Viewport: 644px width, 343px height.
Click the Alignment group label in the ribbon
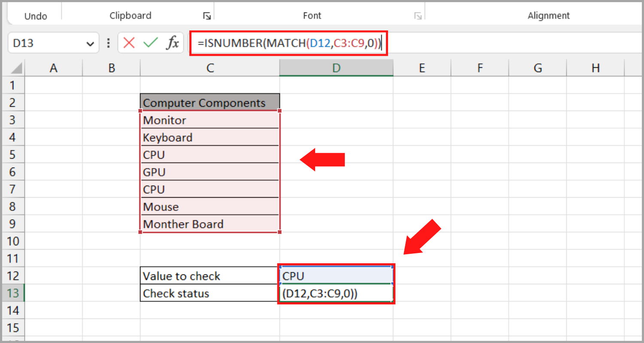(x=549, y=15)
